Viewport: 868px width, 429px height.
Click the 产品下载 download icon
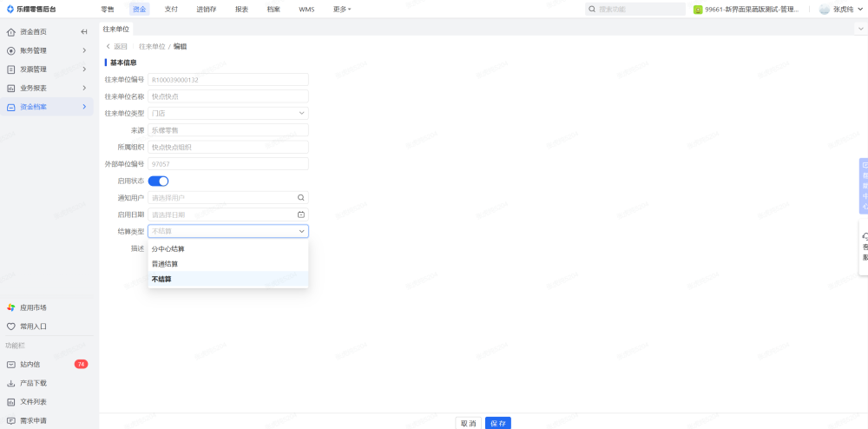11,383
